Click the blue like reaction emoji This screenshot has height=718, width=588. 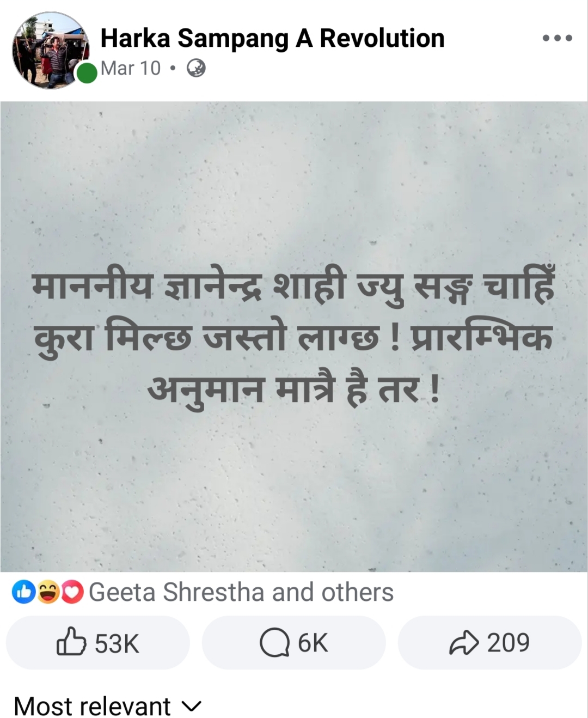pos(23,592)
